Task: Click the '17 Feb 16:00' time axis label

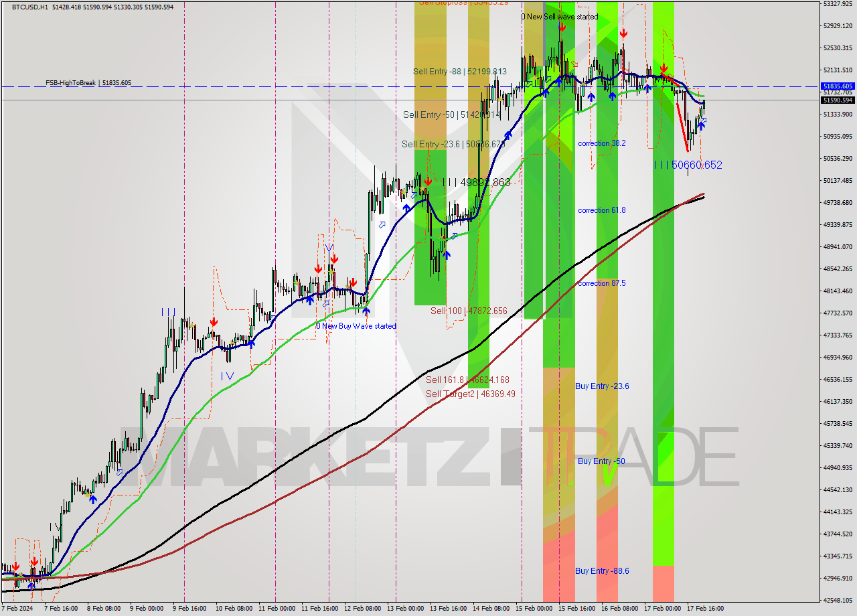Action: pyautogui.click(x=705, y=609)
